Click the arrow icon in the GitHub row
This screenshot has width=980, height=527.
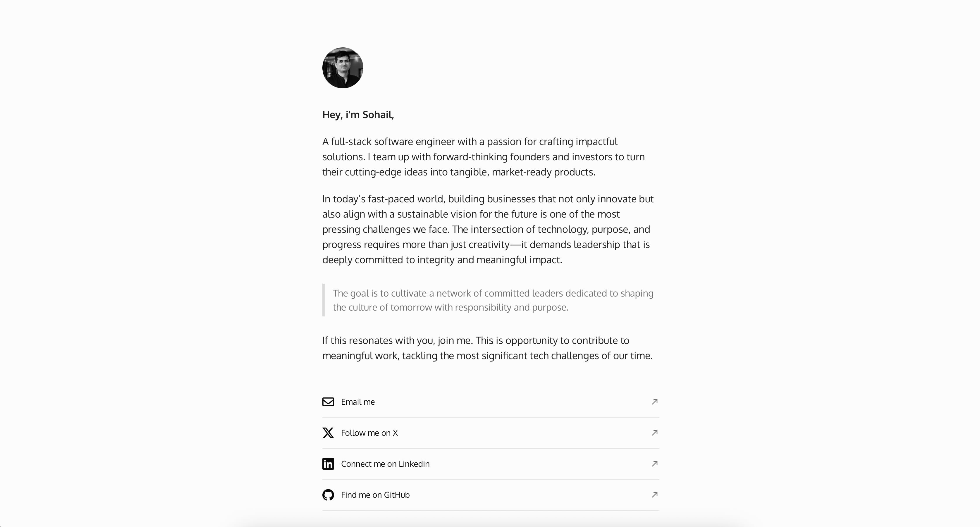(654, 495)
